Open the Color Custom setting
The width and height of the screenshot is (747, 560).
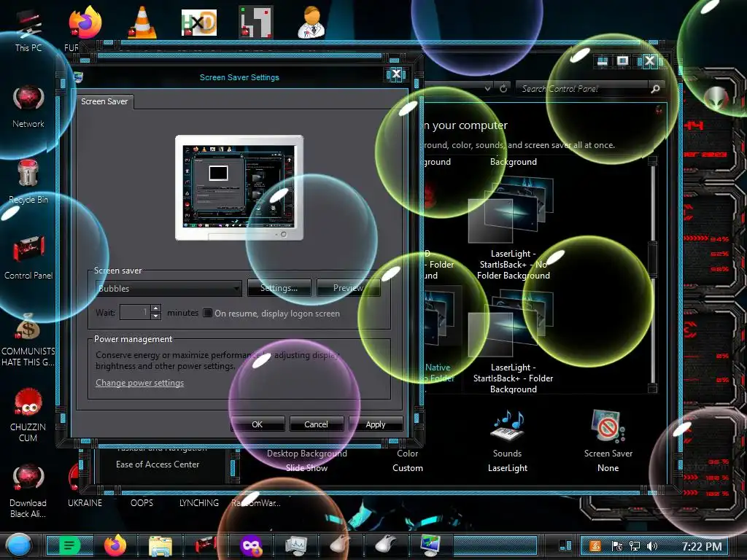[x=408, y=460]
